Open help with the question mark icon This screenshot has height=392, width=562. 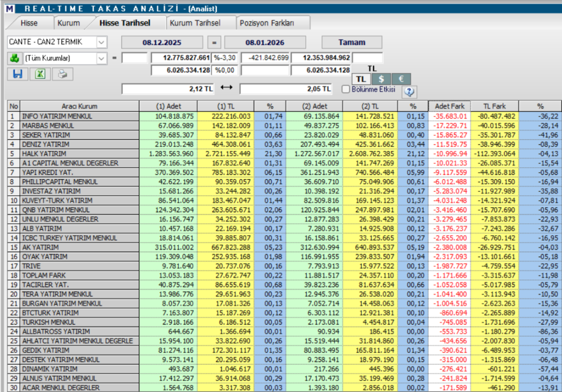(x=409, y=92)
